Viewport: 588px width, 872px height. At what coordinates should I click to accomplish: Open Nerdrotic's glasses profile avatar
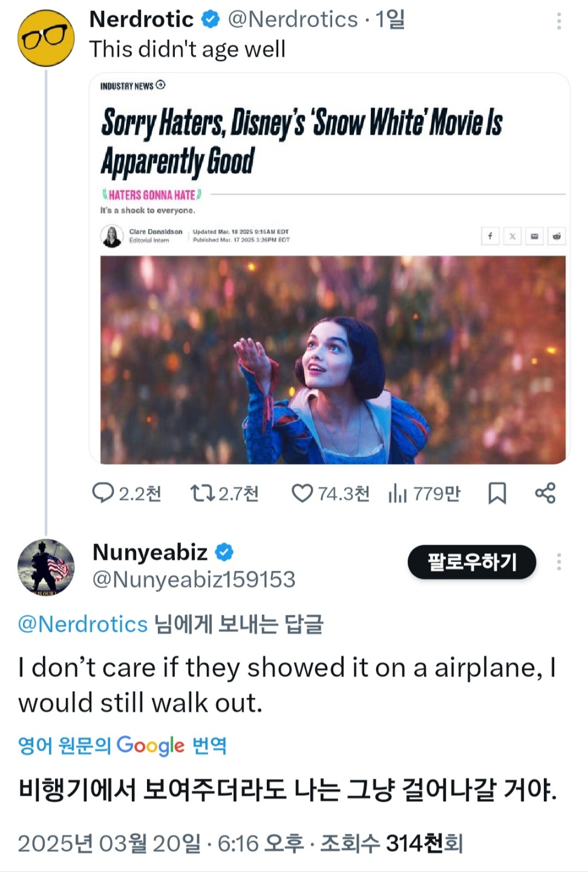(x=46, y=38)
